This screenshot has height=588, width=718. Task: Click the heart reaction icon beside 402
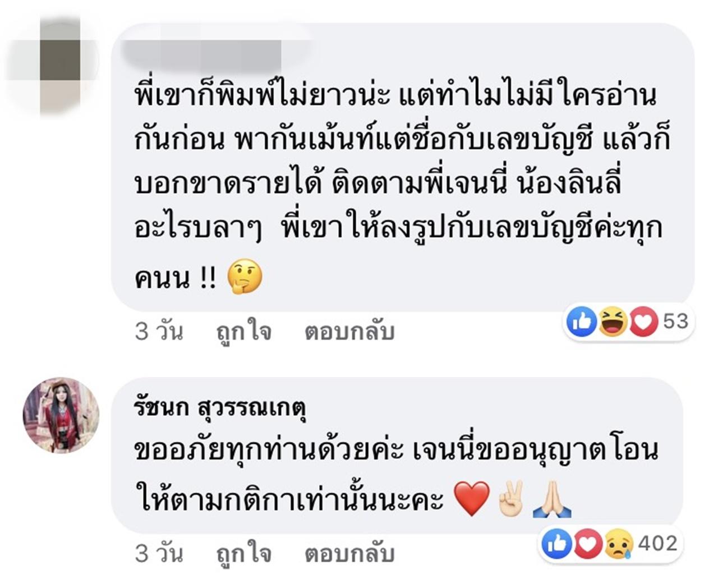tap(587, 544)
